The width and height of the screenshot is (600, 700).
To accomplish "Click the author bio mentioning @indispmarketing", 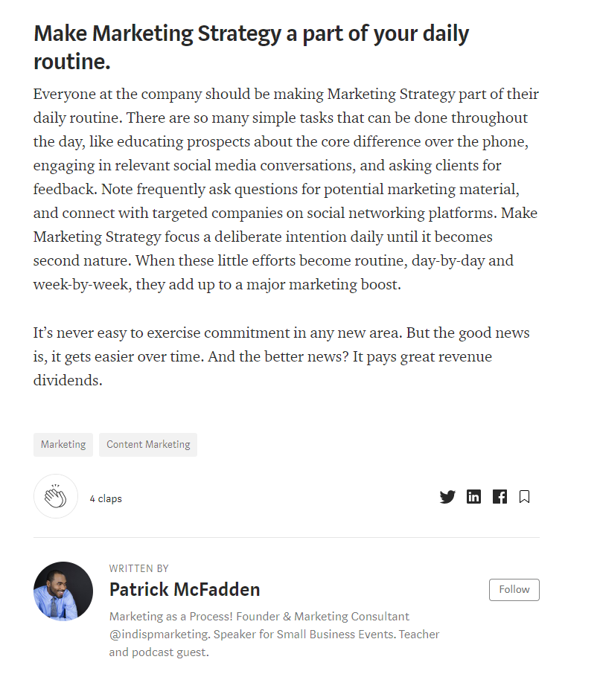I will (274, 634).
